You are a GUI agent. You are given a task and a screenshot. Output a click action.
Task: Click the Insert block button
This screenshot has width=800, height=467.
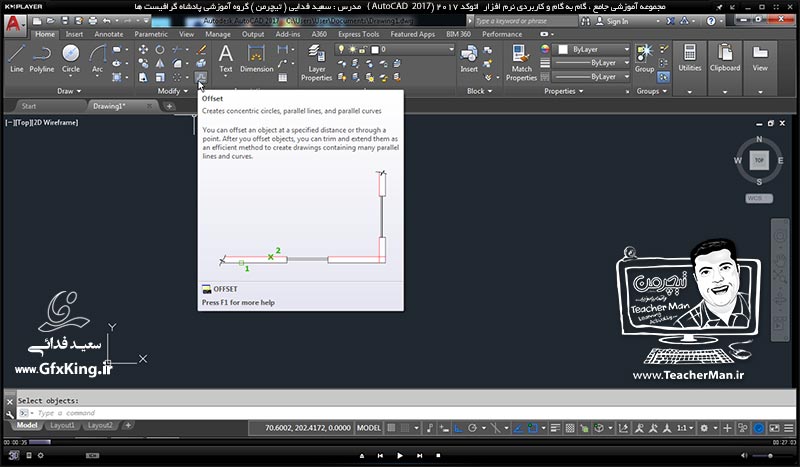pyautogui.click(x=469, y=59)
